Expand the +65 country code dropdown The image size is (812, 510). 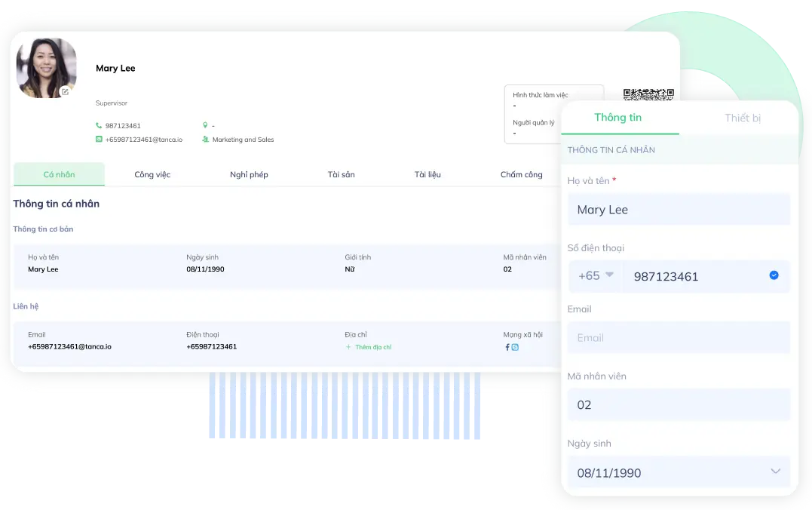point(596,275)
